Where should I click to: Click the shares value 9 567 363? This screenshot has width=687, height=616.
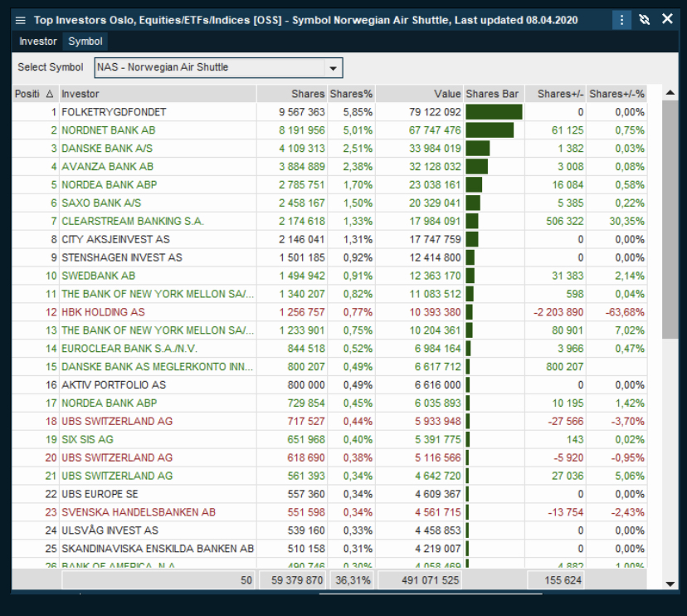click(x=302, y=112)
